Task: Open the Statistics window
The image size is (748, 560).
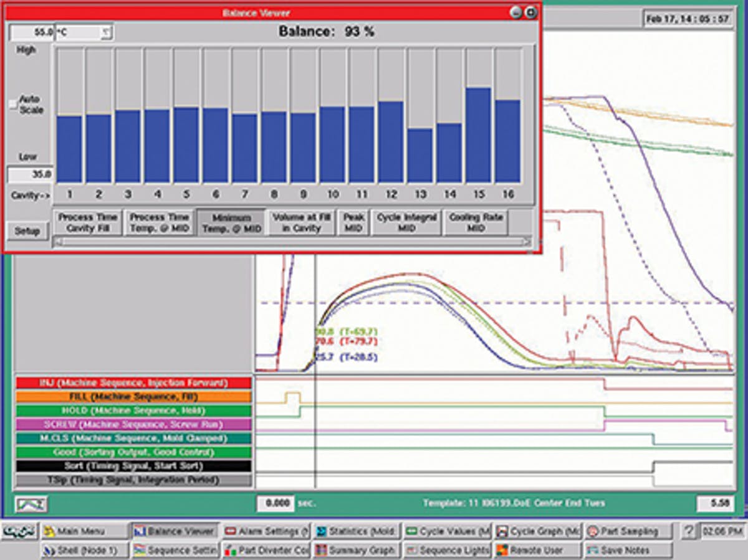Action: coord(357,531)
